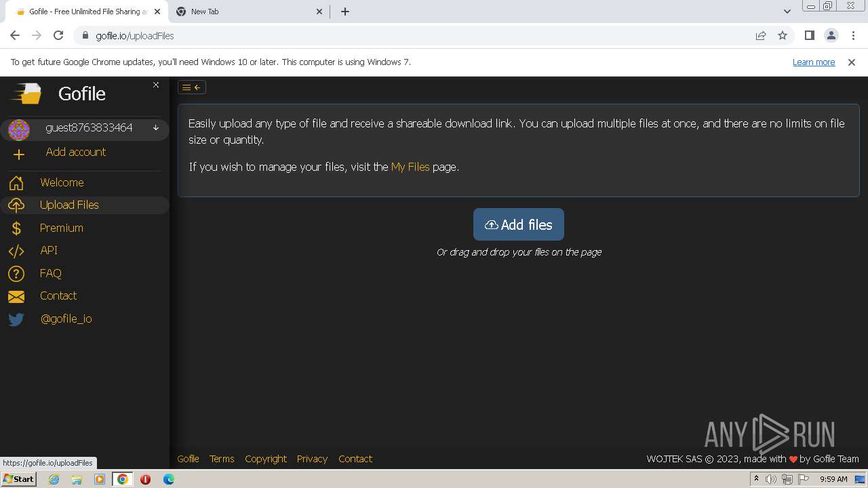
Task: Click the 9:59 AM taskbar clock
Action: point(833,479)
